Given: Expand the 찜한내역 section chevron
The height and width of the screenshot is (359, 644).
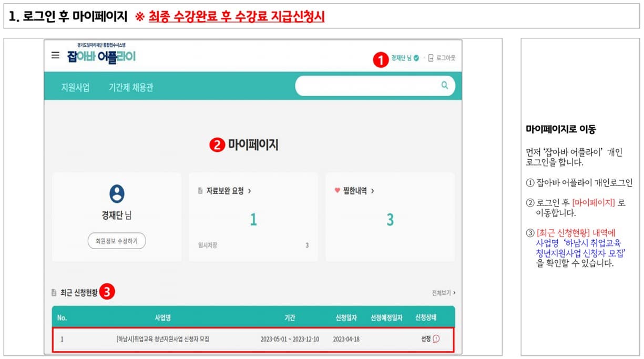Looking at the screenshot, I should point(373,191).
